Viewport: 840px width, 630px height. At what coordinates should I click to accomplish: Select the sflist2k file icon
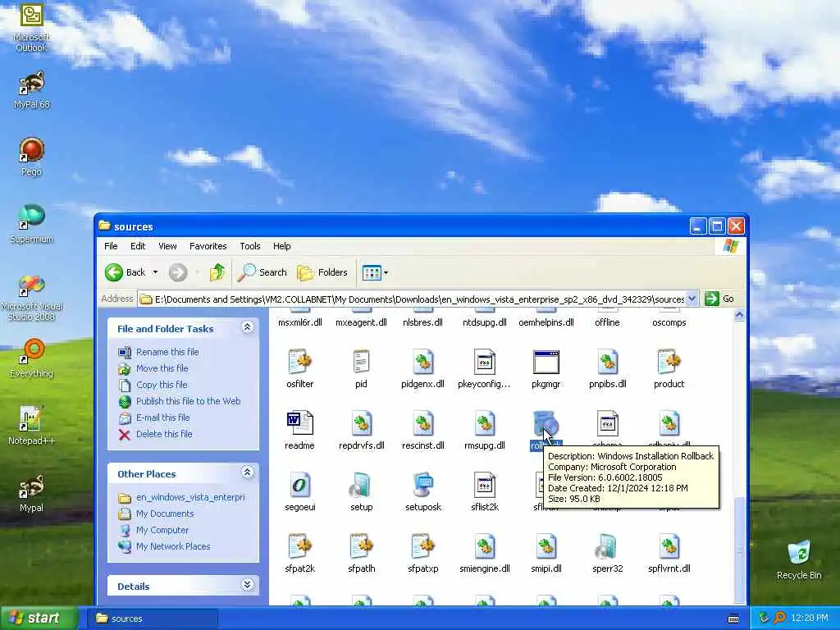(484, 486)
